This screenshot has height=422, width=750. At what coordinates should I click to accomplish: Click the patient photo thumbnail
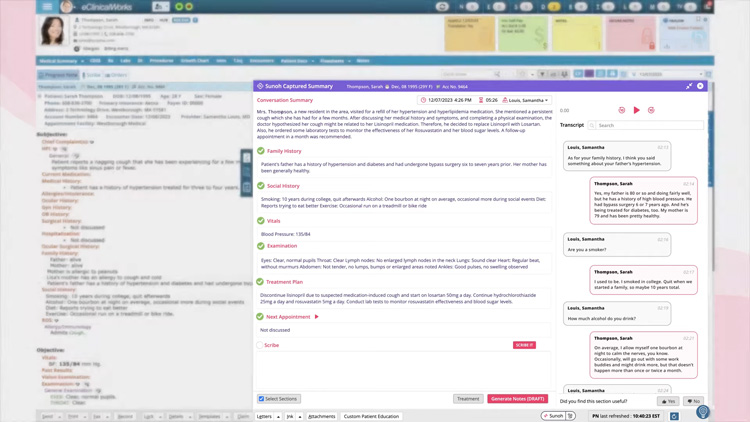(x=52, y=31)
